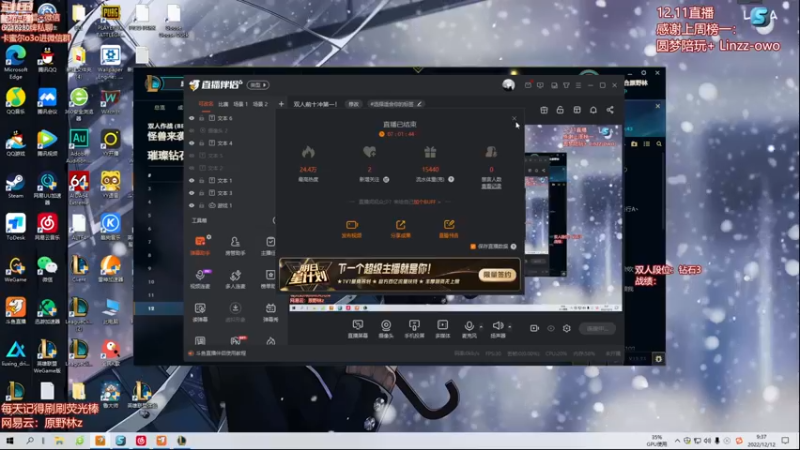Add 摄像头 camera source from bottom toolbar
800x450 pixels.
click(x=386, y=329)
